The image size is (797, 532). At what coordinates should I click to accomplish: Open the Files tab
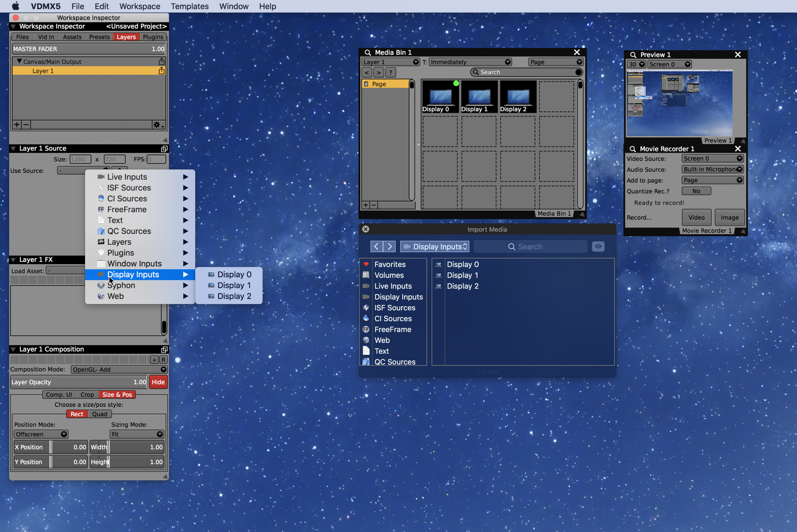22,37
